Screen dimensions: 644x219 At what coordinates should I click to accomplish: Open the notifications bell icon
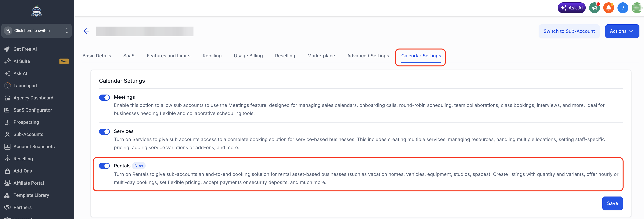point(609,8)
